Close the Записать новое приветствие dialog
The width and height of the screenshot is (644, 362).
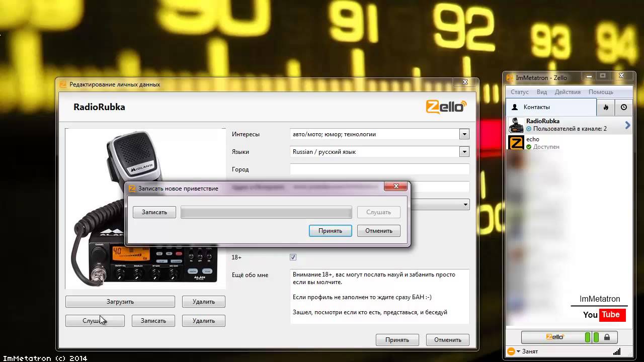tap(395, 186)
